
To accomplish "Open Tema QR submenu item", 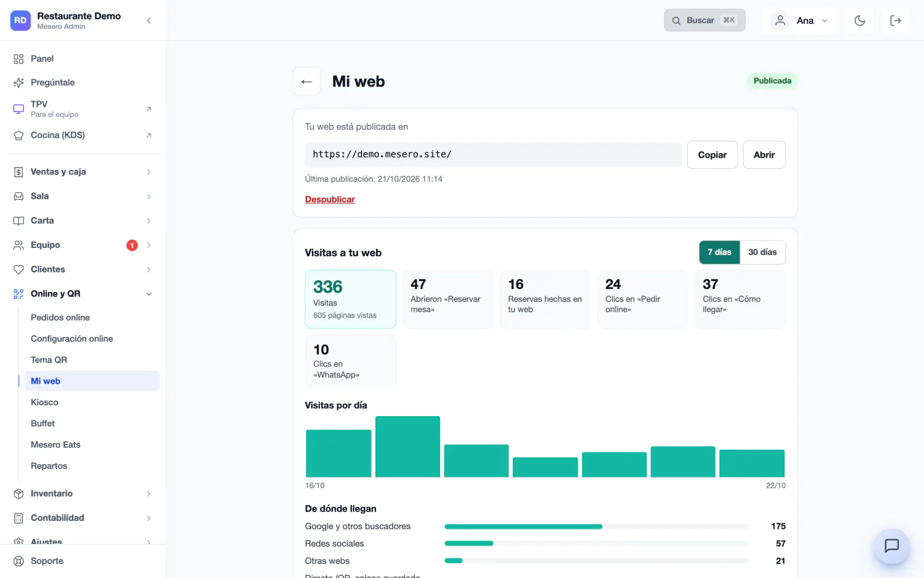I will 91,360.
